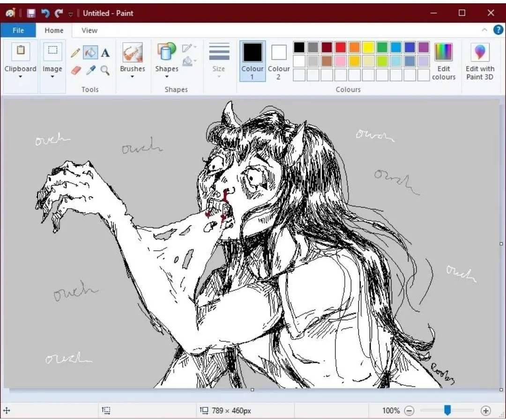Click the rectangular Select image icon
Screen dimensions: 506x420
pyautogui.click(x=52, y=51)
